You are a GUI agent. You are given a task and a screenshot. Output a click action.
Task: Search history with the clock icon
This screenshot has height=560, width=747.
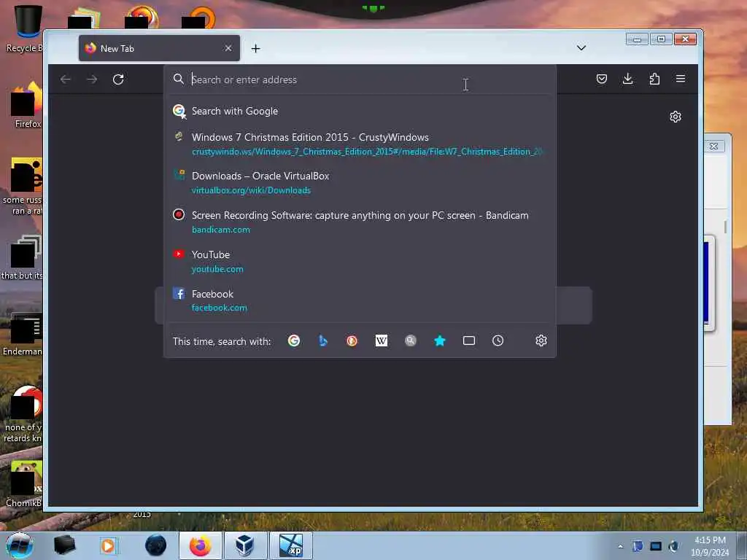(x=498, y=341)
